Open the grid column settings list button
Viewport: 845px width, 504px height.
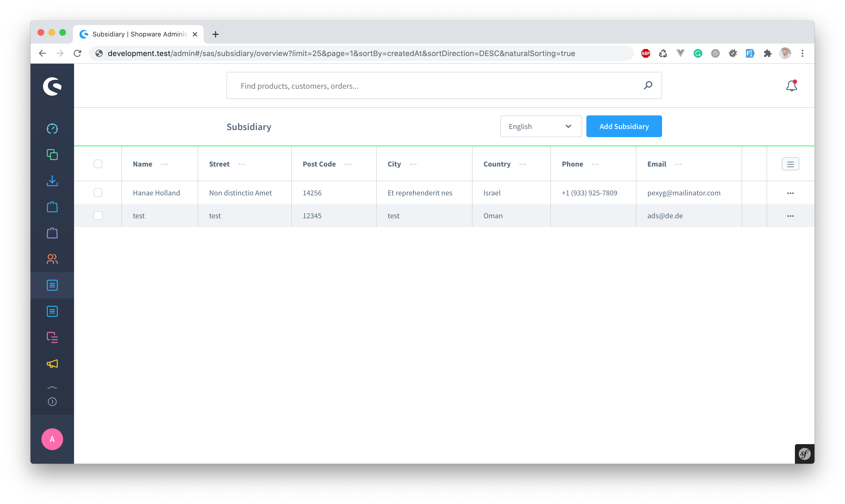click(x=790, y=164)
